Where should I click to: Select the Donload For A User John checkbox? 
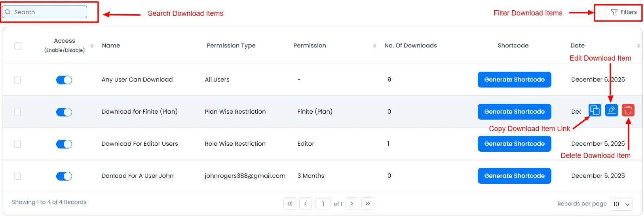tap(17, 176)
